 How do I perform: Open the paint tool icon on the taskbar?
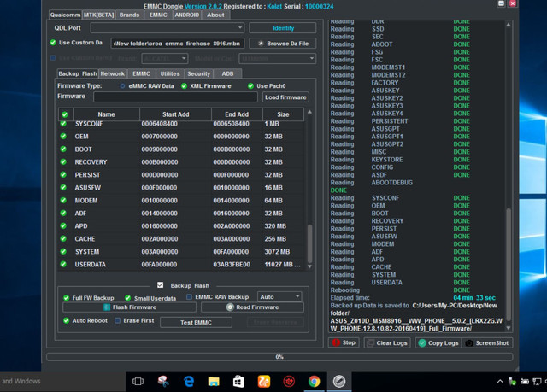tap(163, 381)
